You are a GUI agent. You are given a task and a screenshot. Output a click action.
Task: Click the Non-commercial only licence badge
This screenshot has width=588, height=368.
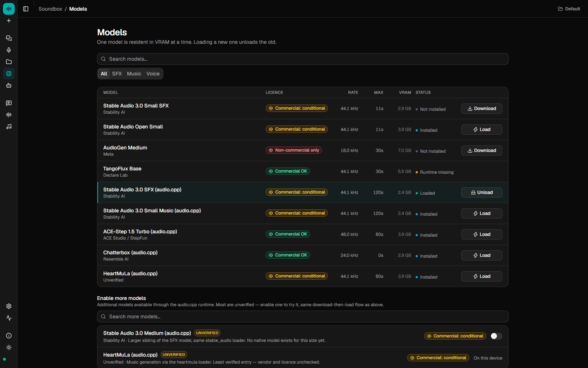point(294,150)
